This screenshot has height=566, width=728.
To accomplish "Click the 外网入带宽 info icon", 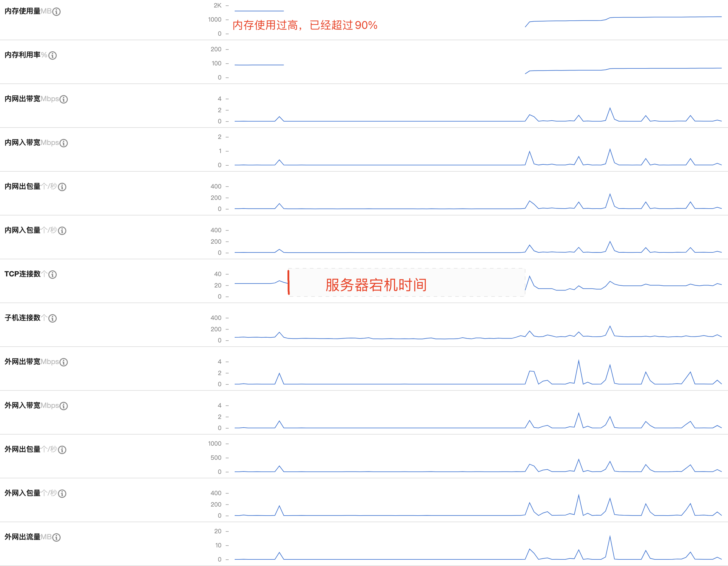I will click(x=64, y=406).
